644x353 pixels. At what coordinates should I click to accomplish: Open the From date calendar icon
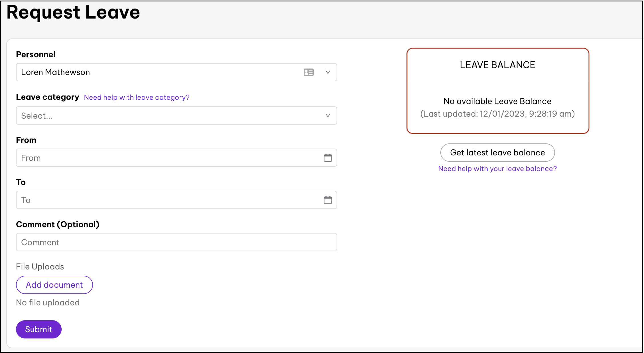tap(328, 158)
